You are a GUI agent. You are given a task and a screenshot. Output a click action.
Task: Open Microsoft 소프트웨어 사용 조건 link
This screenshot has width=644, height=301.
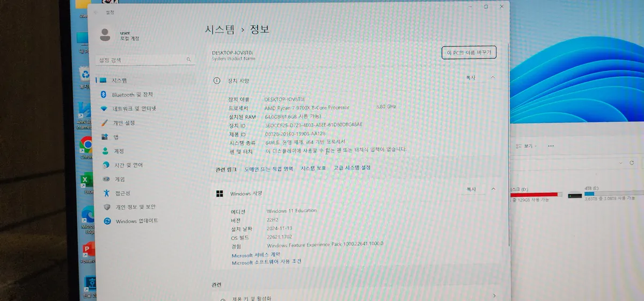click(266, 262)
